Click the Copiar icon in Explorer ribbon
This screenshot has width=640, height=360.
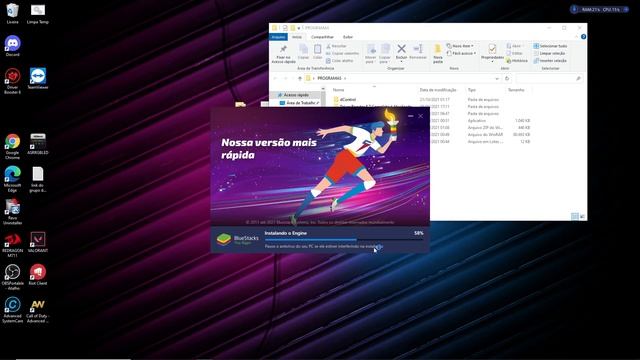[x=303, y=52]
